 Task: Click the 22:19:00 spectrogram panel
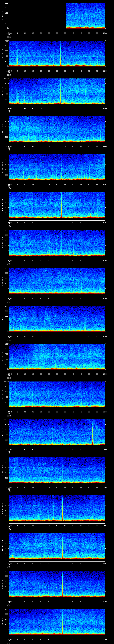[x=57, y=394]
